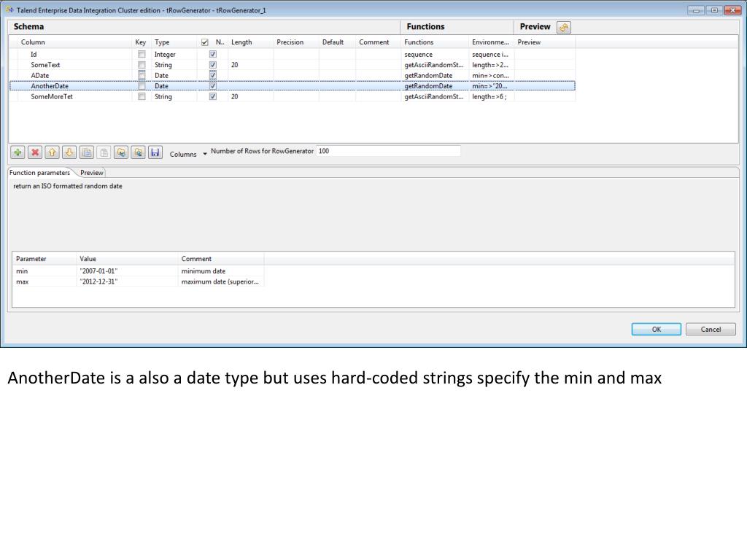Open getAsciiRandomString function dropdown for SomeMoreTet row
Screen dimensions: 747x560
[435, 96]
